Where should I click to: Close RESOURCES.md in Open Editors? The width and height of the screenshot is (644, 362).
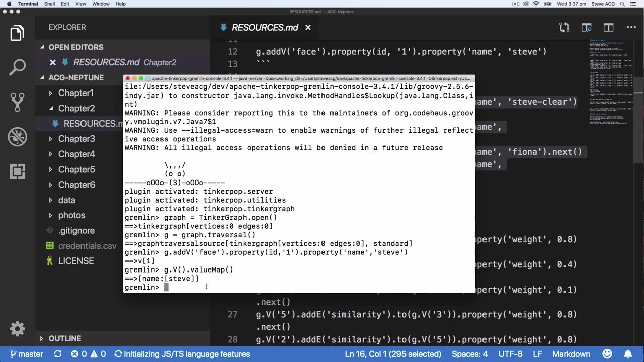pos(52,62)
